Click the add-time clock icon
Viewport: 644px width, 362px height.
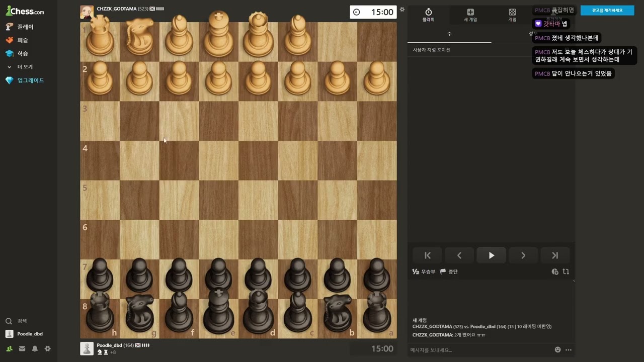pos(555,271)
